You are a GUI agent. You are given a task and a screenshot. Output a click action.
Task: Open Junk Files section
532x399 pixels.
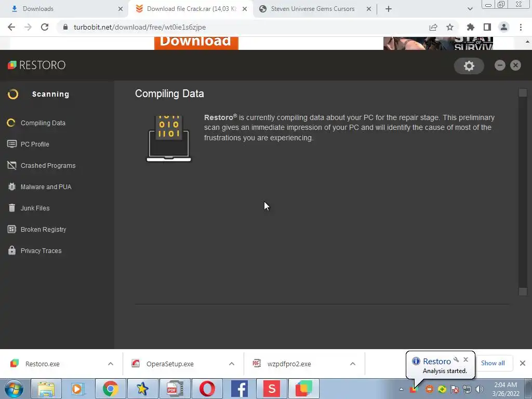[28, 208]
